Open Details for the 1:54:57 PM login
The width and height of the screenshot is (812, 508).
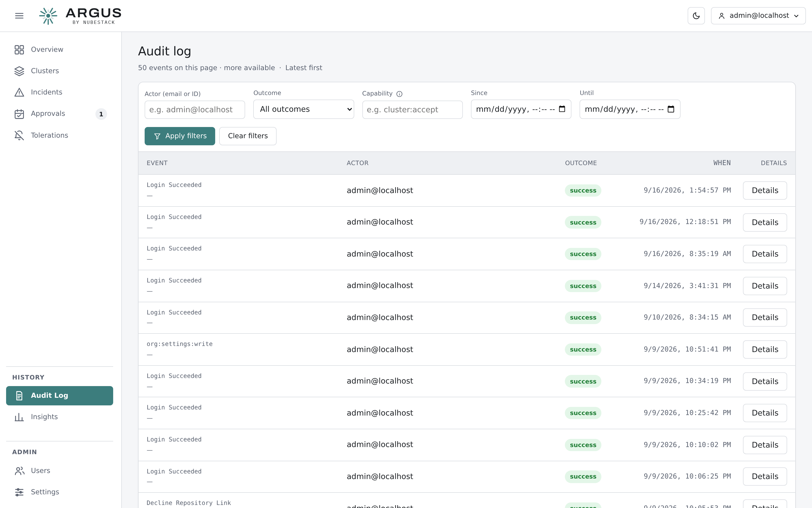(x=765, y=190)
